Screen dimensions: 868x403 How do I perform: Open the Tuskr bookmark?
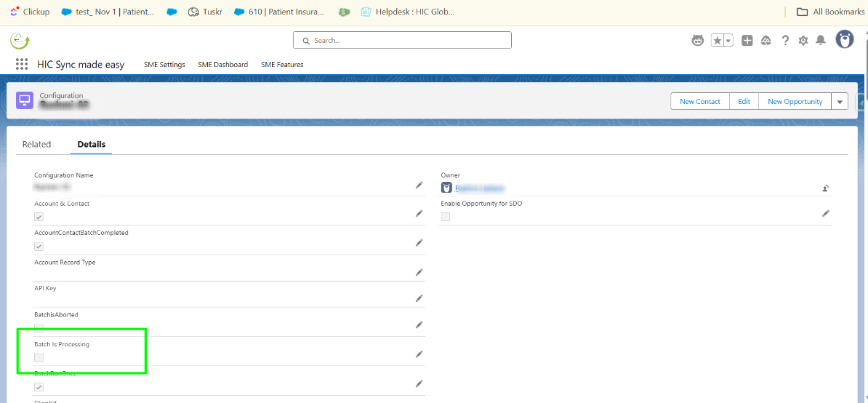coord(206,12)
